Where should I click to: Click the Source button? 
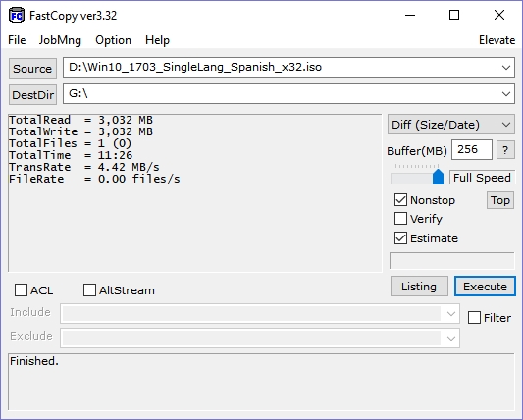coord(32,69)
